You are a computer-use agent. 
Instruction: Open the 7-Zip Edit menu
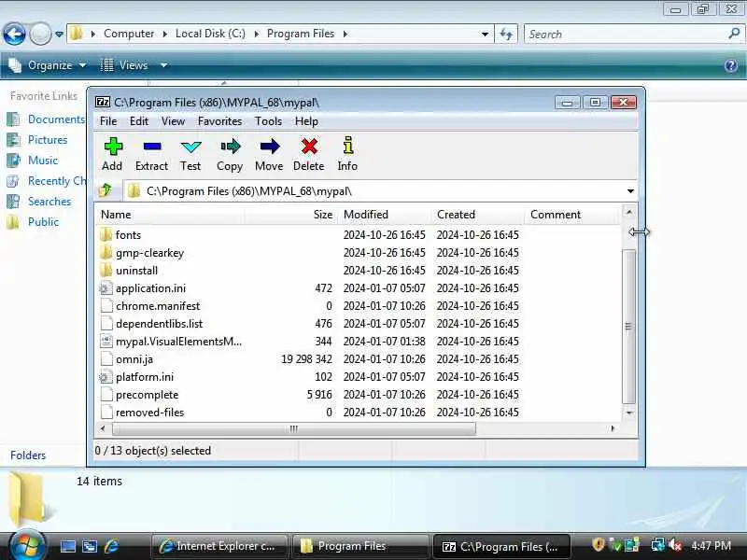(139, 121)
